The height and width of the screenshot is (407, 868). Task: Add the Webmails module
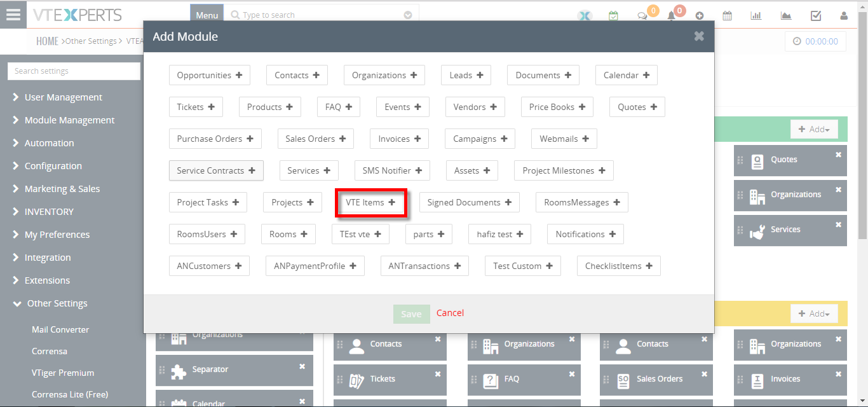(x=564, y=139)
